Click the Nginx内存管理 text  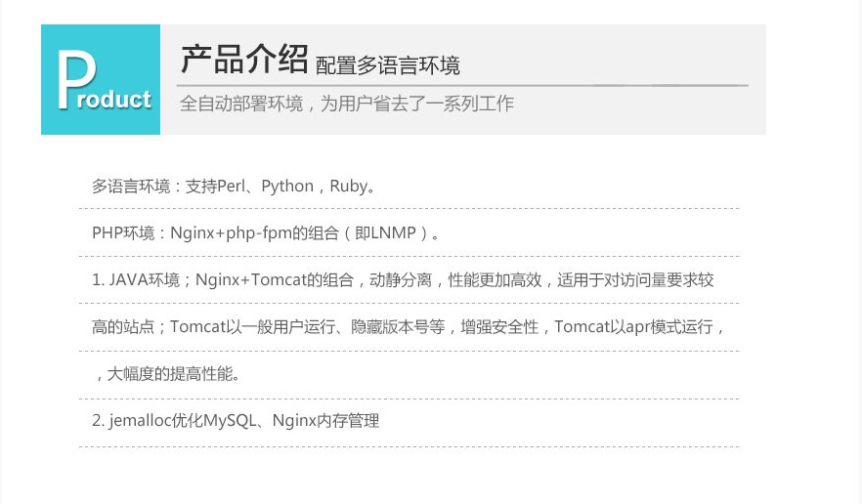coord(326,421)
